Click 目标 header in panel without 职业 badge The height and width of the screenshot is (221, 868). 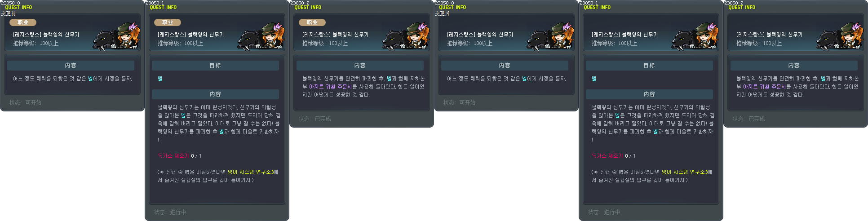click(649, 66)
